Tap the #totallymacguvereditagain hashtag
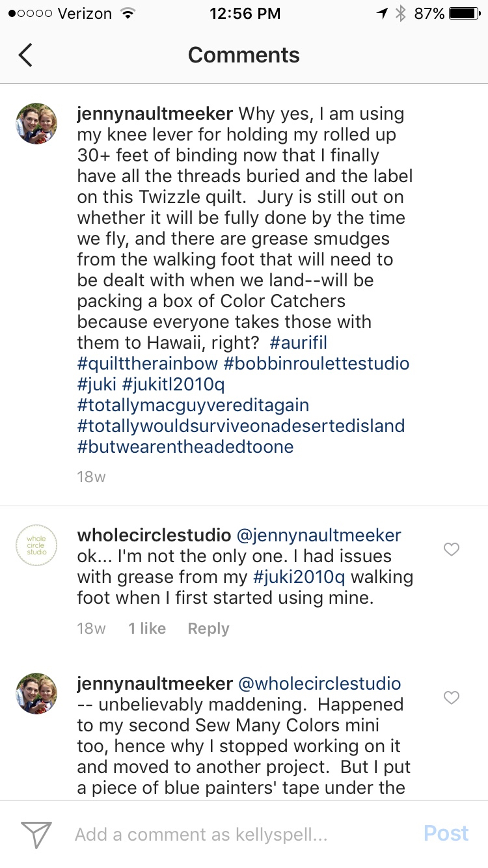488x868 pixels. pos(193,405)
